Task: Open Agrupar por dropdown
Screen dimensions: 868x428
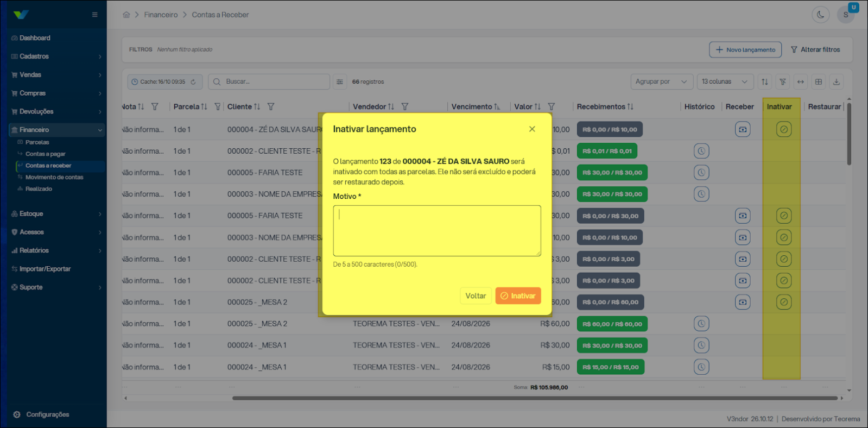Action: 662,82
